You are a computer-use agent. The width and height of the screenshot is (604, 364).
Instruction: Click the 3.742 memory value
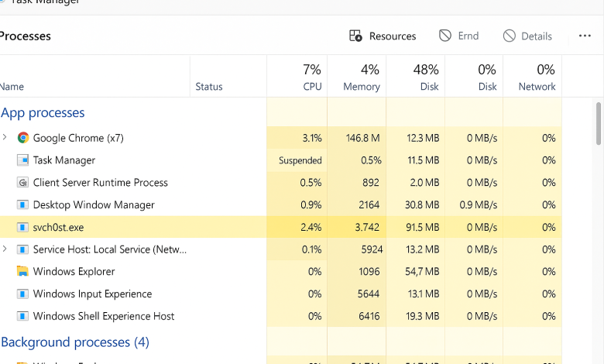pos(367,227)
